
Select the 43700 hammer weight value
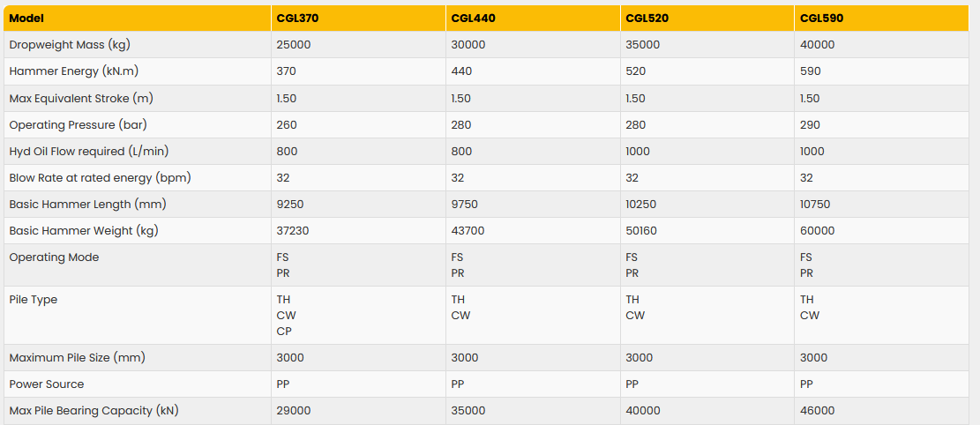point(468,230)
